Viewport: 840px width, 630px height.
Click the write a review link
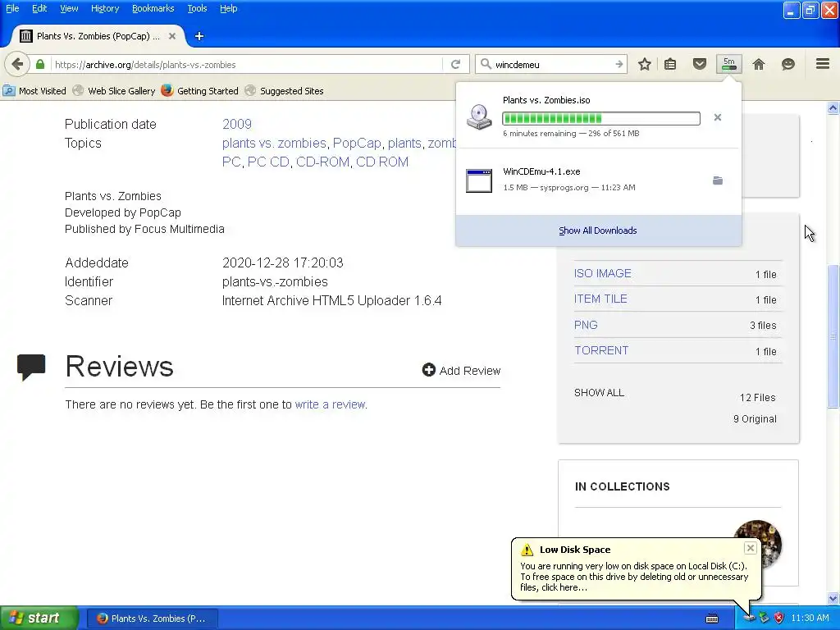click(x=330, y=404)
